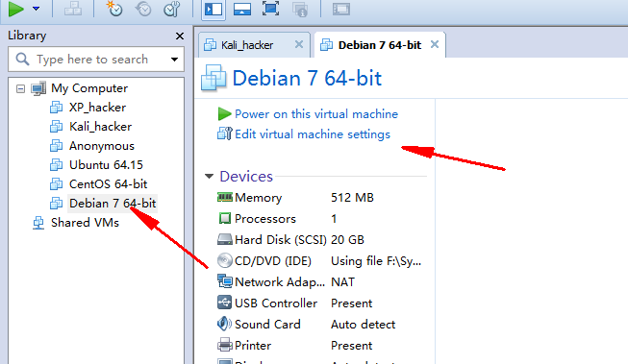Click the green play icon beside Power on link

pyautogui.click(x=224, y=114)
